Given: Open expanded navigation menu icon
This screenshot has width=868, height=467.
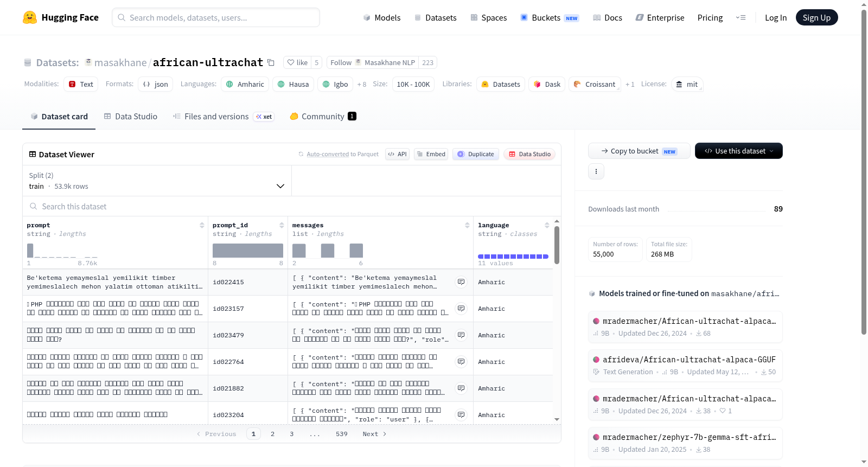Looking at the screenshot, I should point(741,17).
